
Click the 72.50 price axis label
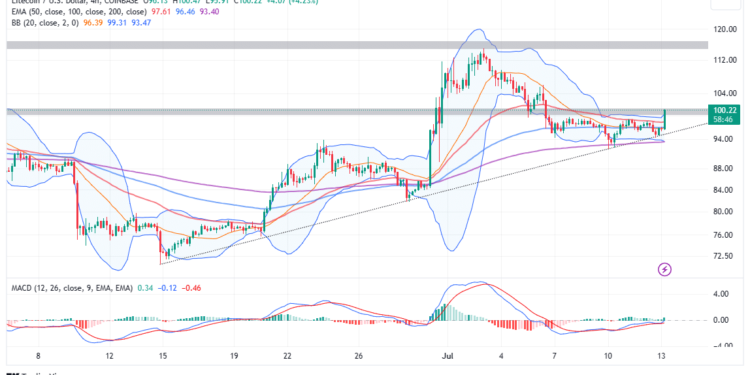[x=723, y=256]
